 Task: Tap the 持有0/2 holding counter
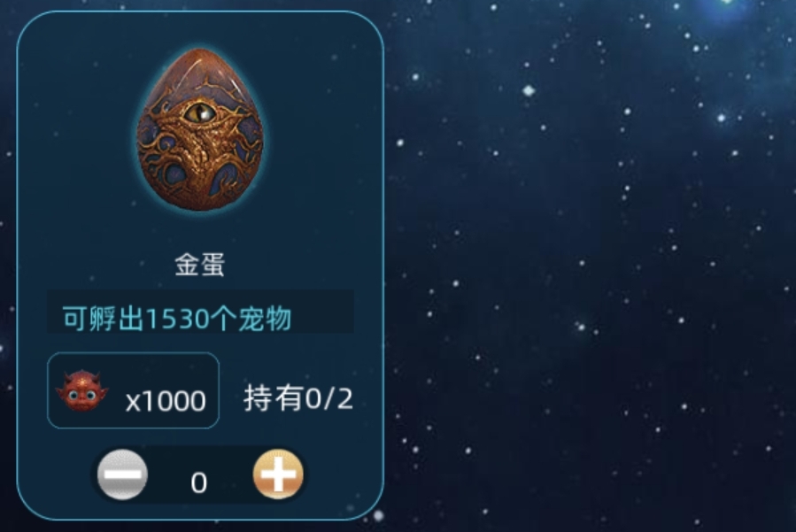[x=298, y=398]
